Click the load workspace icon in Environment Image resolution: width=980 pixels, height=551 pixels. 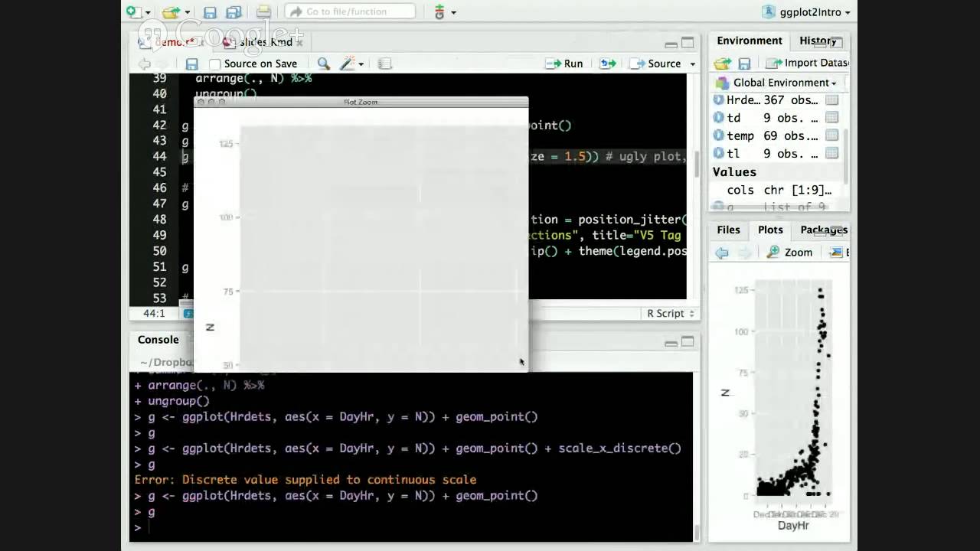[723, 64]
